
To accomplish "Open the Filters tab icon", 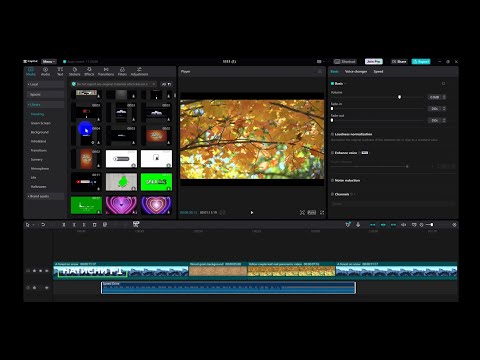I will point(122,69).
